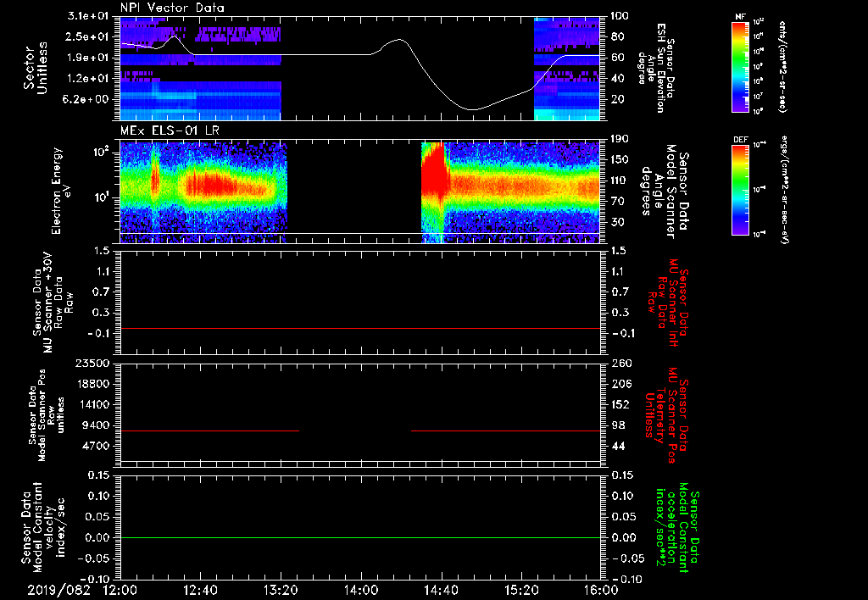The image size is (868, 600).
Task: Click the "206" telemetry axis tick
Action: (621, 384)
